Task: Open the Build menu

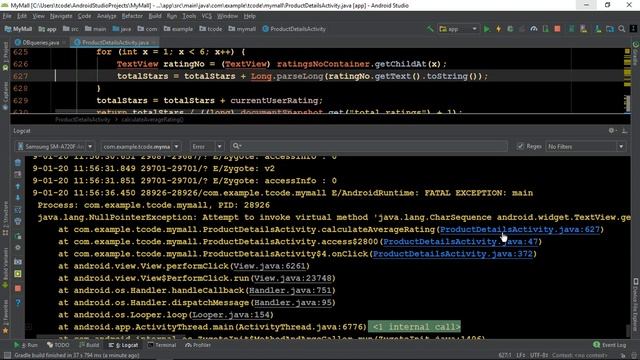Action: tap(155, 16)
